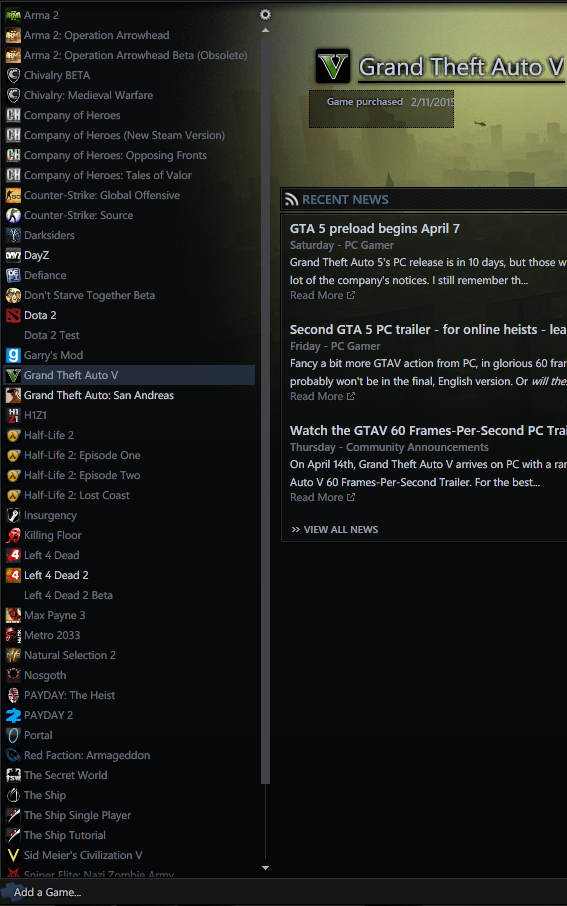This screenshot has height=906, width=567.
Task: Click the game list scroll down arrow
Action: (265, 868)
